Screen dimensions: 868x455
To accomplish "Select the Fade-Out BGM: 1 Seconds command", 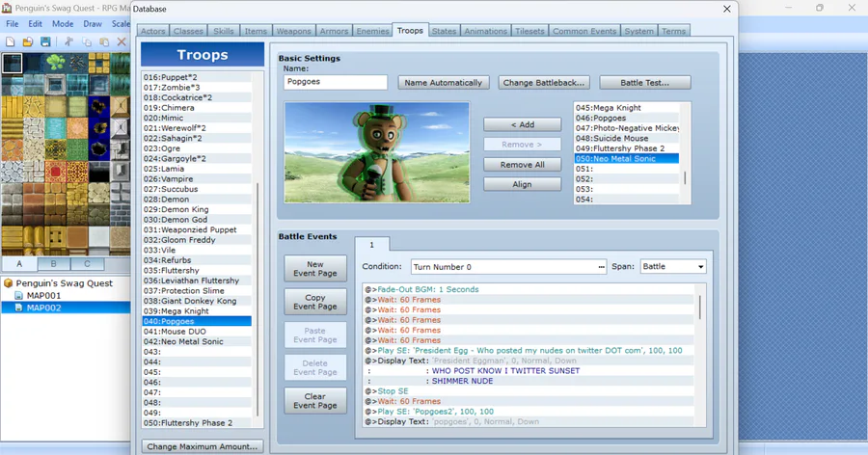I will tap(529, 289).
